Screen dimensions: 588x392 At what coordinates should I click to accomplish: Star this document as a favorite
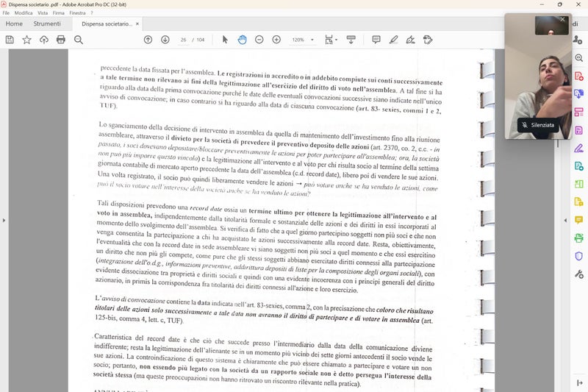coord(27,40)
